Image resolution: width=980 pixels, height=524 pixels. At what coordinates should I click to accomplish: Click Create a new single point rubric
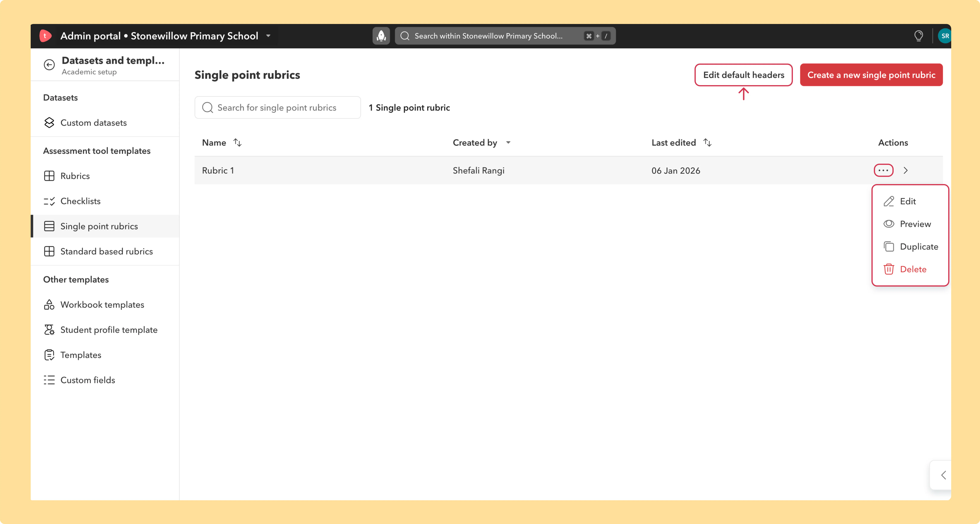click(x=871, y=75)
